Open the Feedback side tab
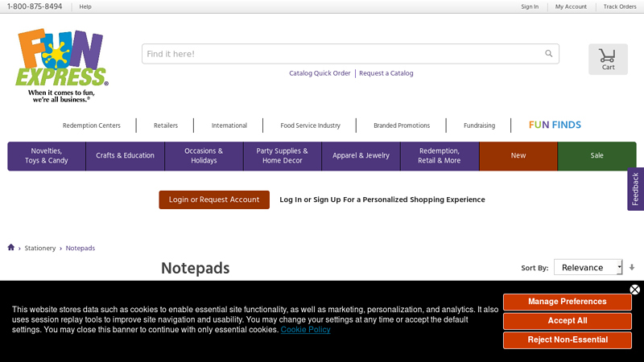Image resolution: width=644 pixels, height=362 pixels. click(635, 189)
